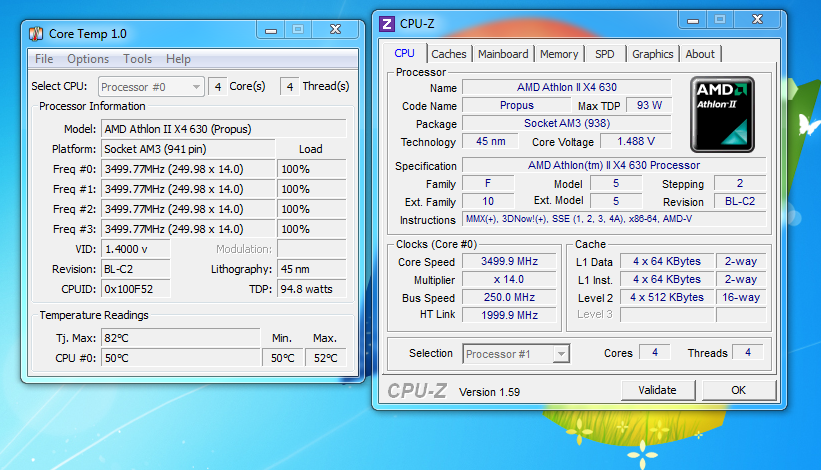
Task: Click the Freq #2 value in Core Temp
Action: 188,209
